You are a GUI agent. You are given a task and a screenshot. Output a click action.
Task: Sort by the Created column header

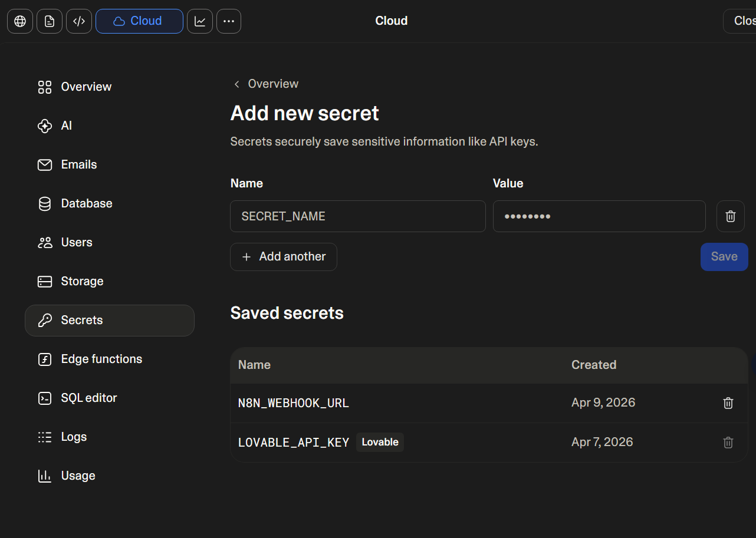tap(593, 365)
